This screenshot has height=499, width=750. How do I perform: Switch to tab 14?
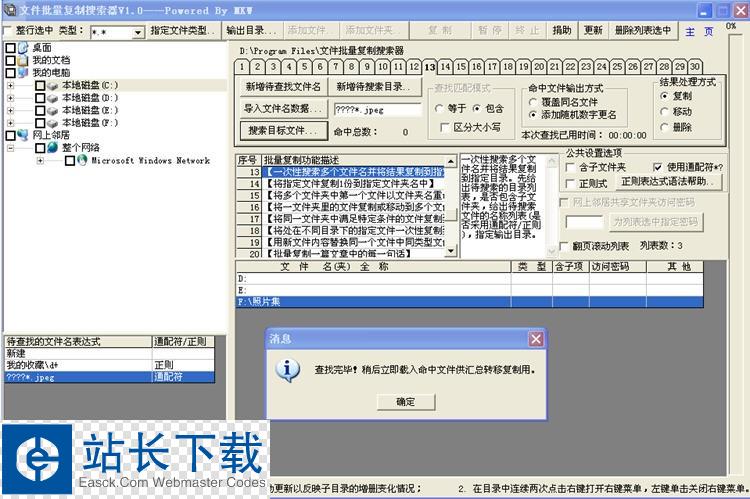click(x=445, y=67)
